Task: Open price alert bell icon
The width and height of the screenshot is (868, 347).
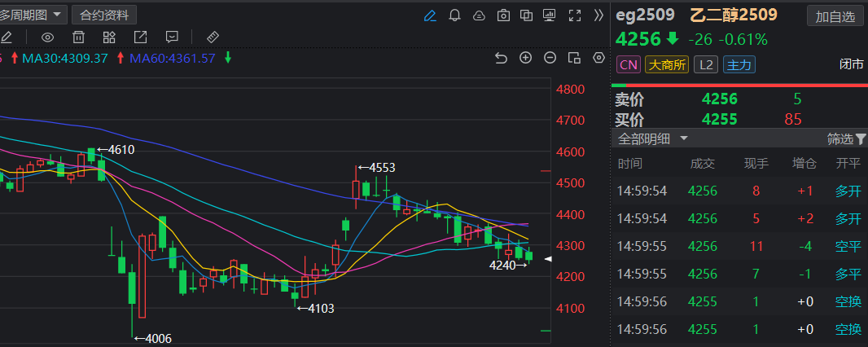Action: (x=454, y=15)
